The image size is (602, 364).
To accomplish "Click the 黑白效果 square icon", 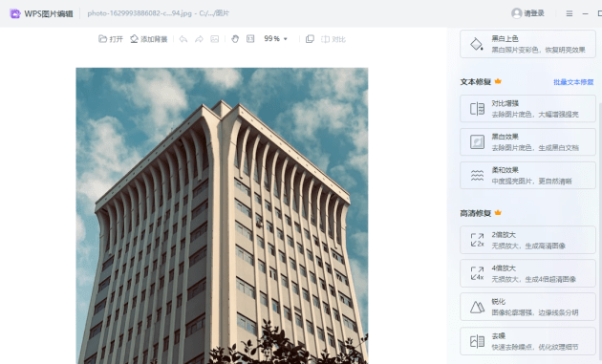I will tap(477, 142).
